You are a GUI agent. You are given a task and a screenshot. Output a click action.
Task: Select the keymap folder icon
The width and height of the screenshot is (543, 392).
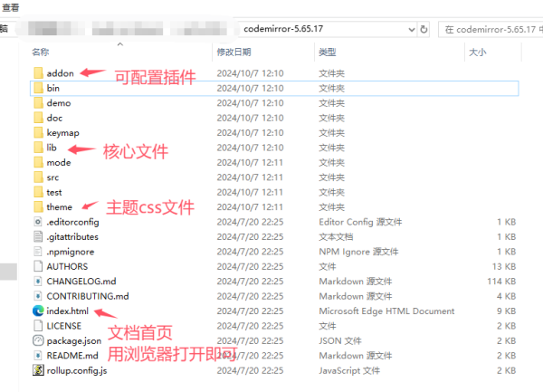(x=38, y=133)
